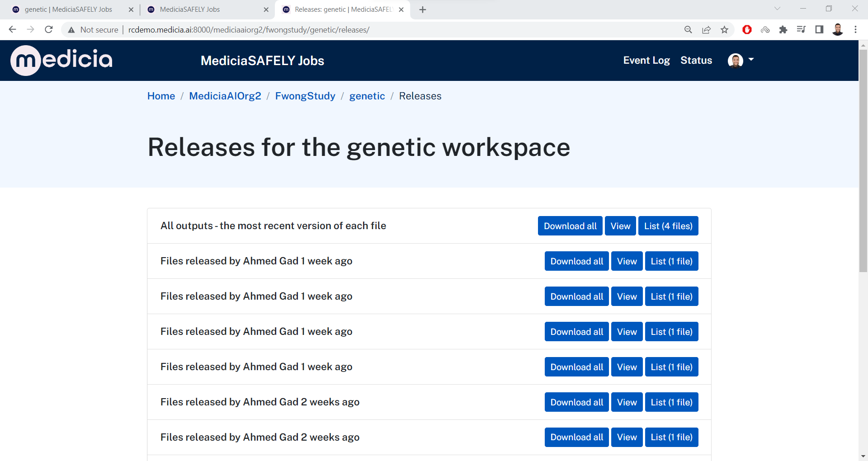Click the Medicia logo in header
Screen dimensions: 868x461
click(61, 60)
